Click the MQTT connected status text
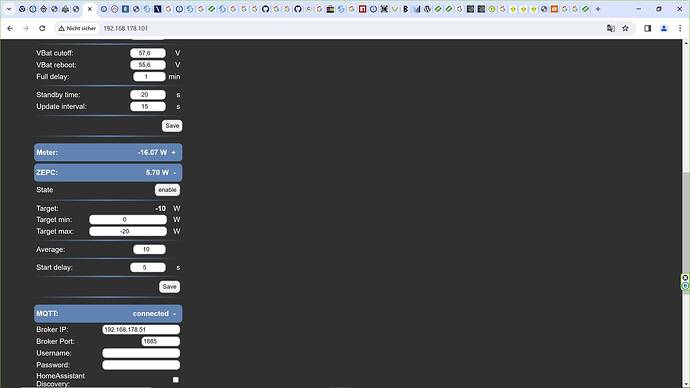The height and width of the screenshot is (388, 690). (x=150, y=314)
